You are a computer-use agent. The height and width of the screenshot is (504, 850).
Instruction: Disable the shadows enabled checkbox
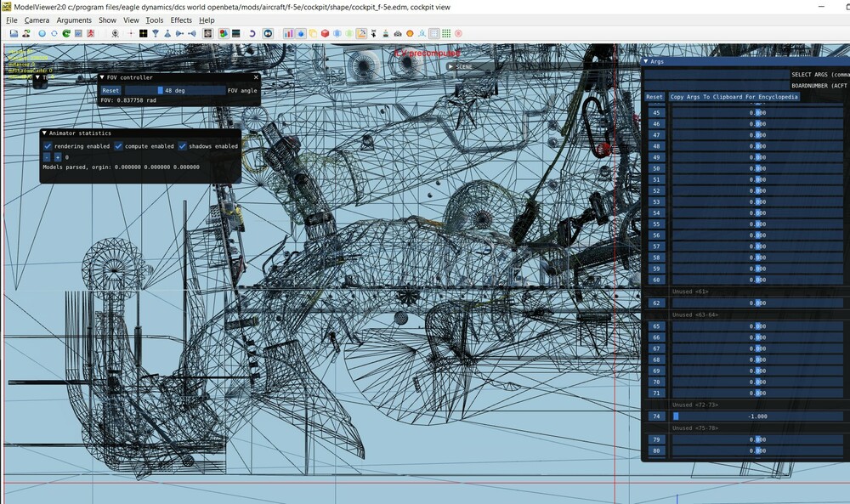pyautogui.click(x=183, y=146)
